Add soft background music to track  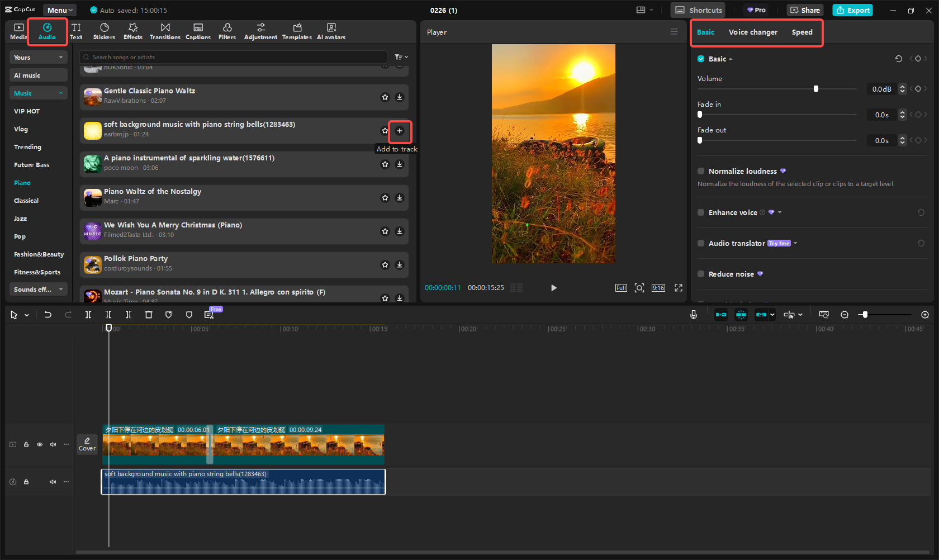pos(400,131)
